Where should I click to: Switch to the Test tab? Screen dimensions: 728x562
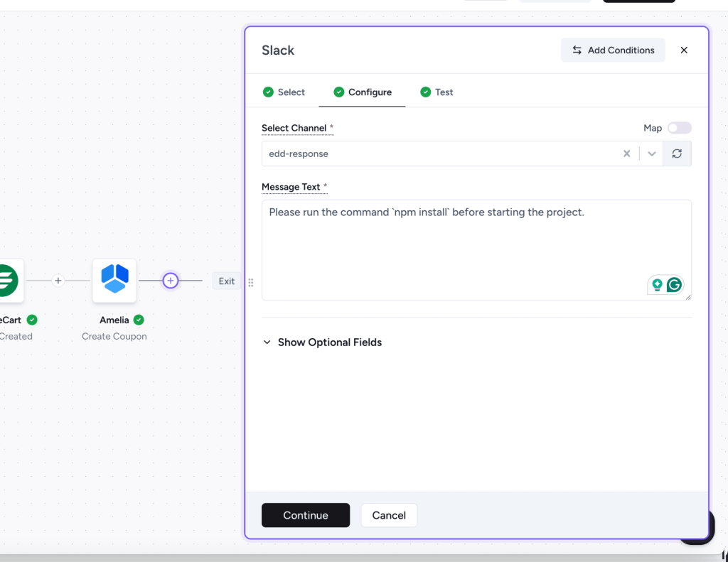437,92
